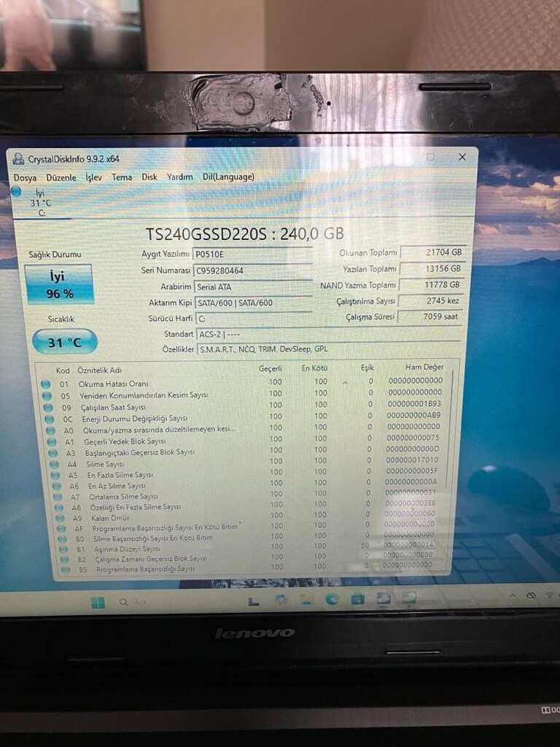This screenshot has height=747, width=560.
Task: Select the Okuma Hatası Oranı row text
Action: point(113,384)
